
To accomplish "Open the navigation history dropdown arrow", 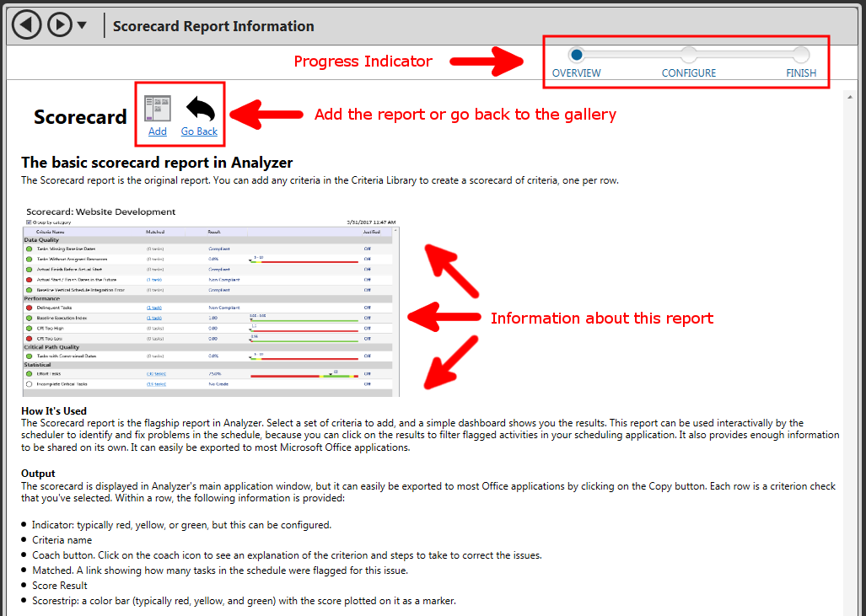I will 82,25.
